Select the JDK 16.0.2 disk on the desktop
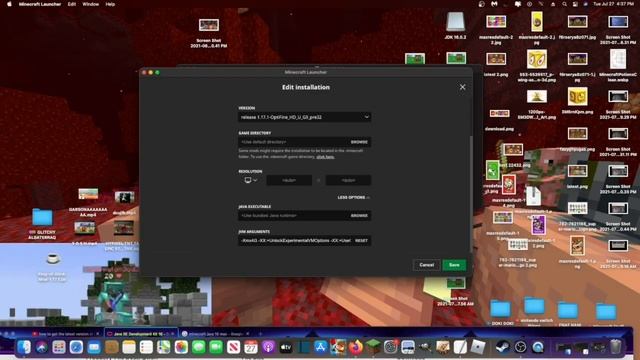 (x=455, y=22)
